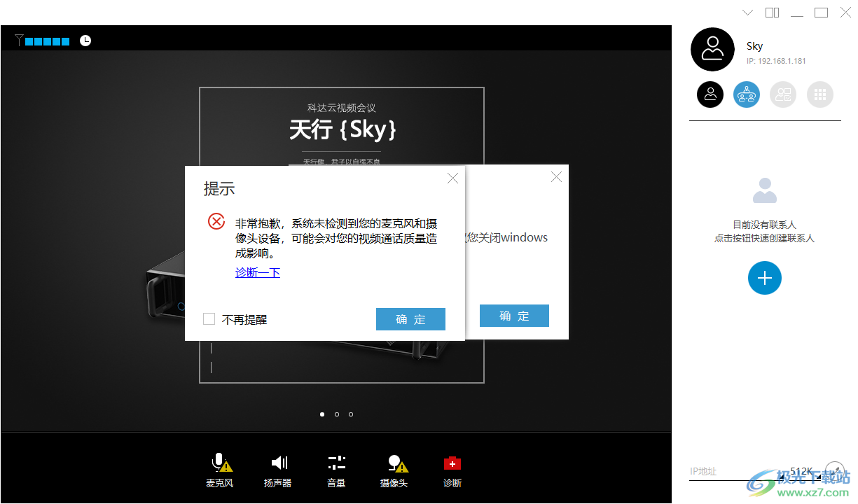
Task: Switch to the blue meeting group icon
Action: [x=747, y=94]
